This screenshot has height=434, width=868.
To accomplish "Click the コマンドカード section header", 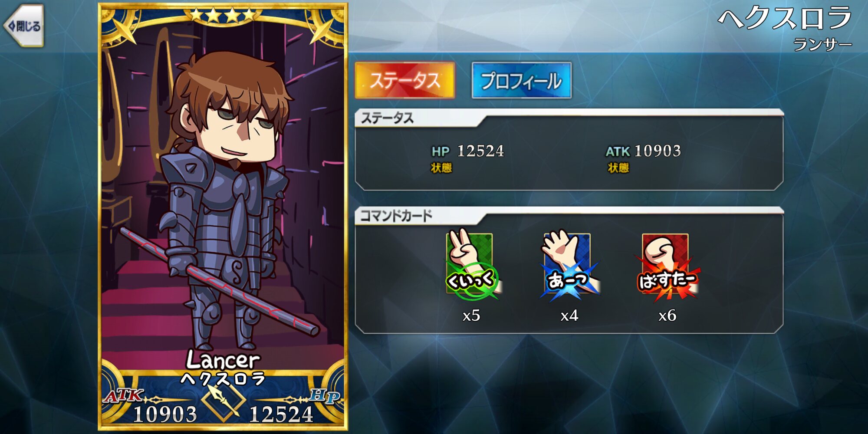I will click(x=396, y=216).
